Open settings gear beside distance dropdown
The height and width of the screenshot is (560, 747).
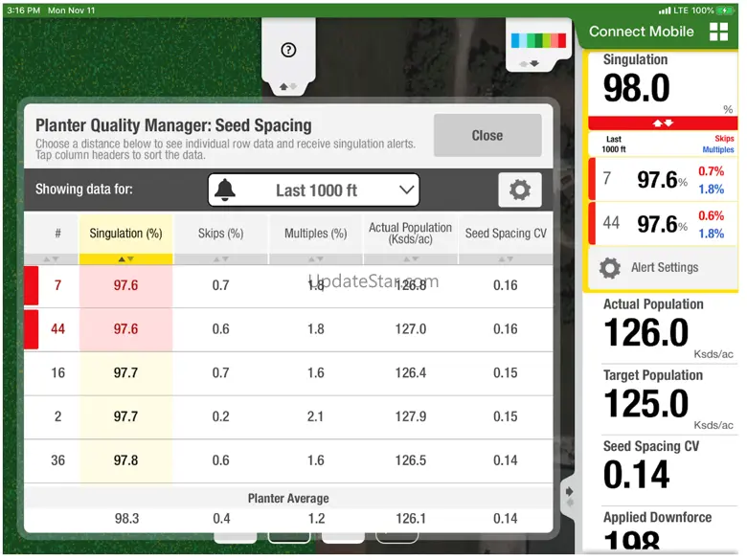point(520,190)
